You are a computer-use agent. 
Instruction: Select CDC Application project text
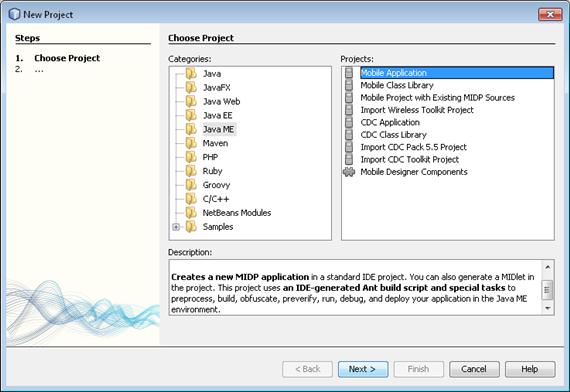pyautogui.click(x=390, y=122)
